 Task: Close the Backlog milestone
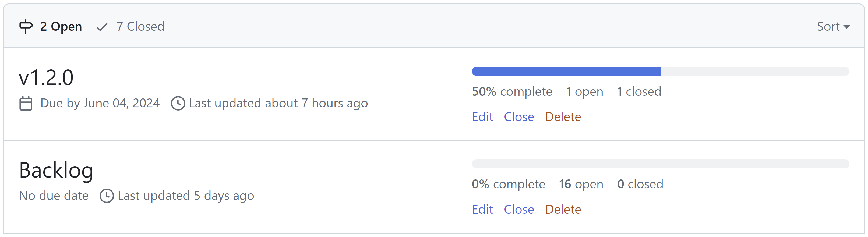[519, 209]
